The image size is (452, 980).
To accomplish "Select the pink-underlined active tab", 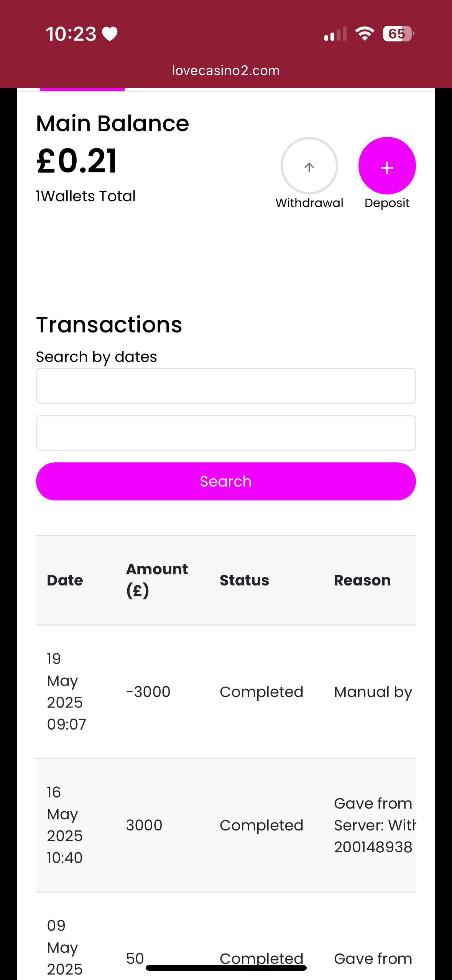I will [82, 89].
